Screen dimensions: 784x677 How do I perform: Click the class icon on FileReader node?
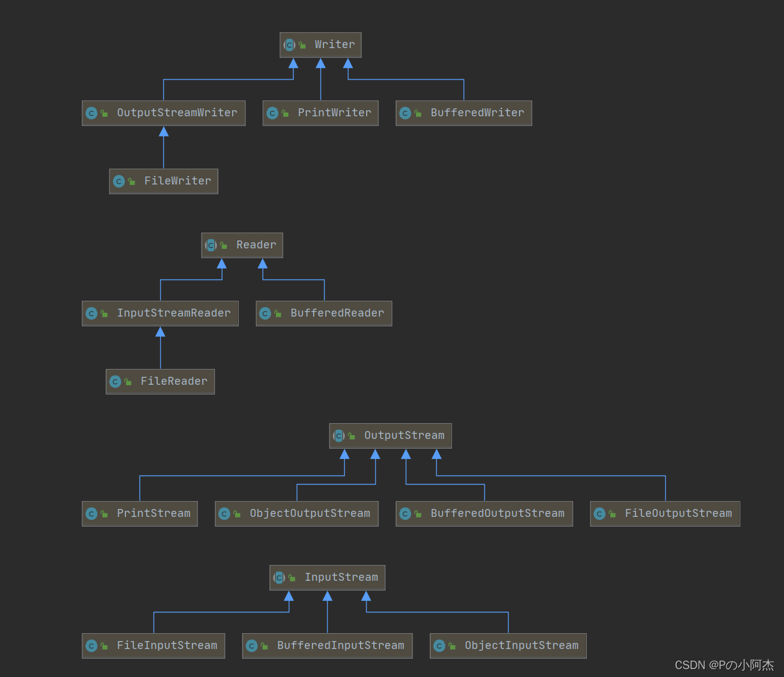click(115, 382)
